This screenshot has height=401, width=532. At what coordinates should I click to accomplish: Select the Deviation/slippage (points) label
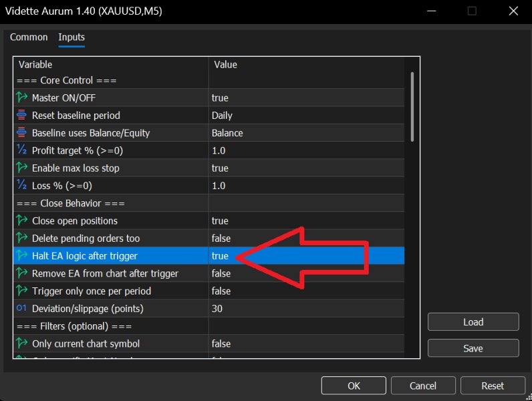88,309
